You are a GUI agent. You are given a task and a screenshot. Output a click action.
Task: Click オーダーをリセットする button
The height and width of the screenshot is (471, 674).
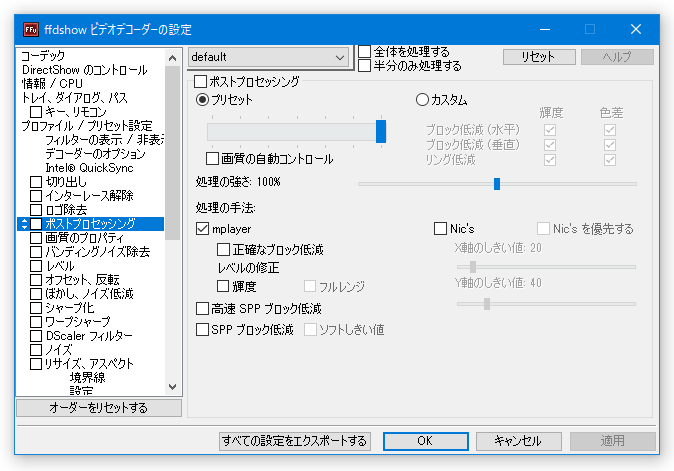click(x=99, y=407)
